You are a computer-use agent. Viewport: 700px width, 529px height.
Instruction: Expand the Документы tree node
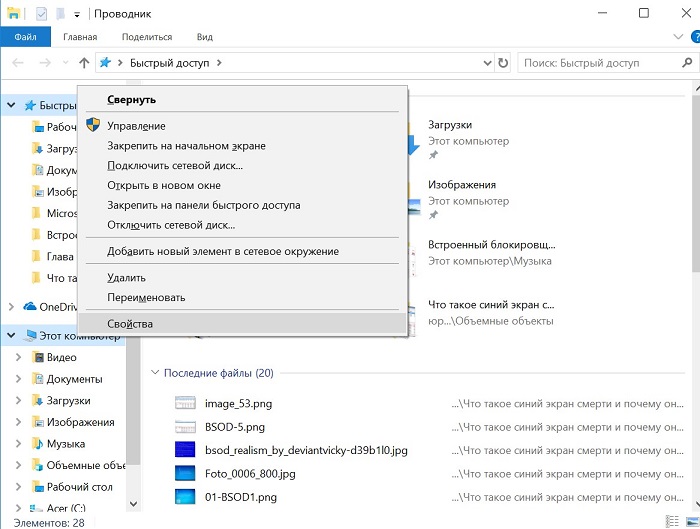18,379
